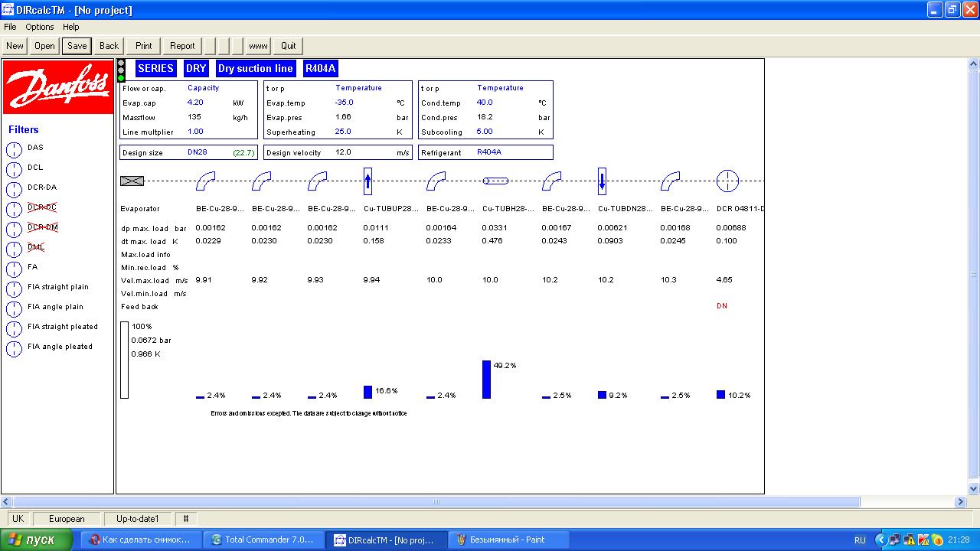Viewport: 980px width, 551px height.
Task: Click the bend icon with velocity 9.93
Action: coord(317,181)
